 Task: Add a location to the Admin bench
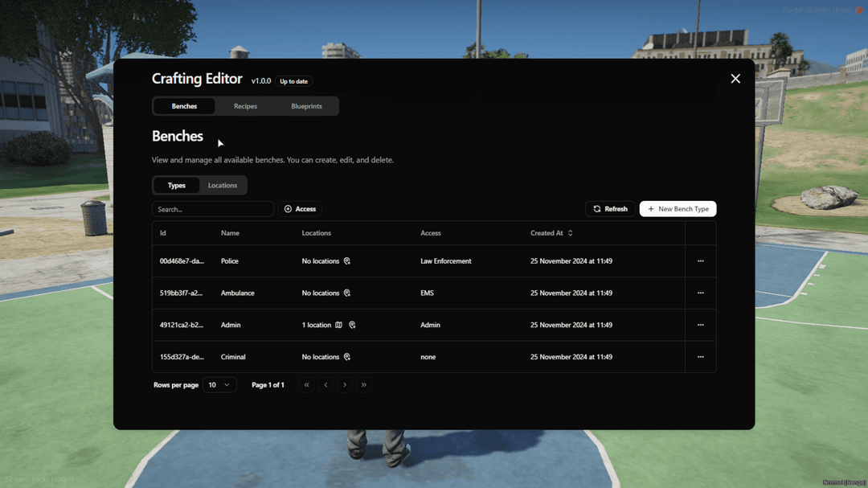pos(352,326)
